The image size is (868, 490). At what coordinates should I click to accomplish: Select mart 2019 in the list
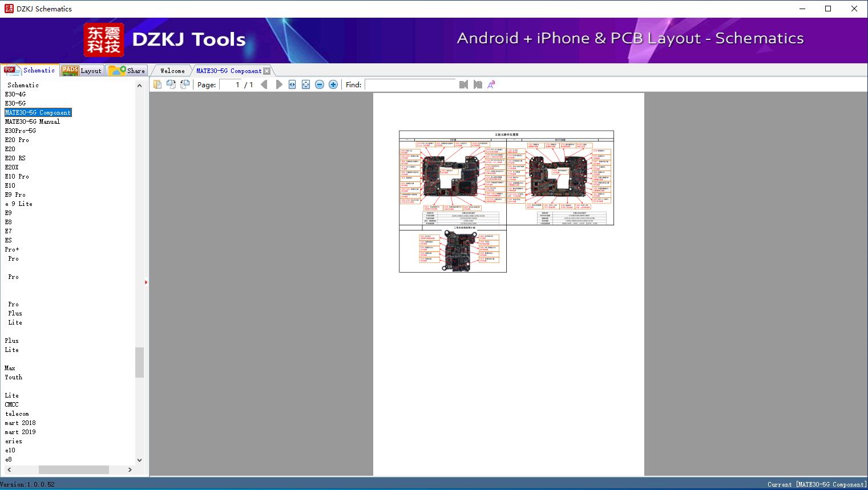(21, 432)
